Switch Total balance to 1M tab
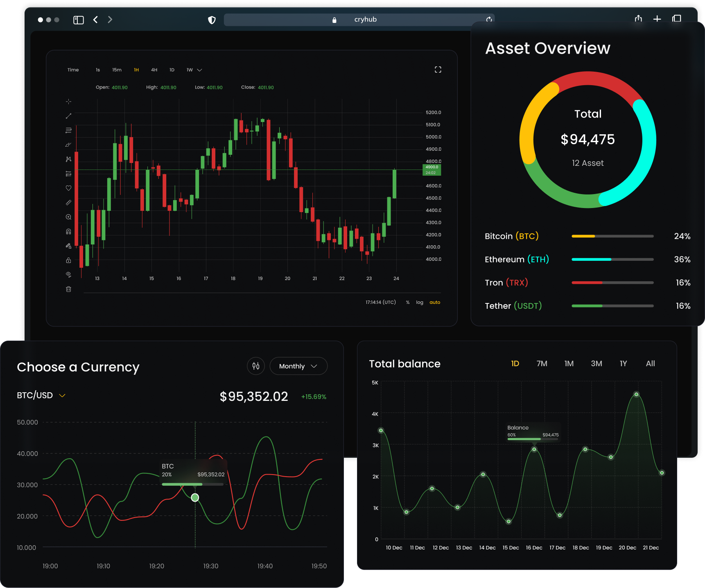Screen dimensions: 705x588 tap(569, 364)
